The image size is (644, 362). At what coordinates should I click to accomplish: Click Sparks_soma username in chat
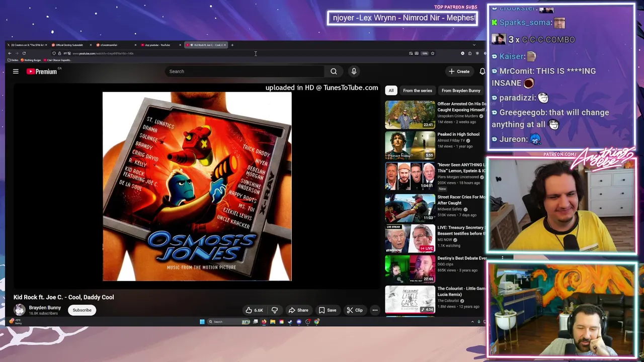coord(525,23)
